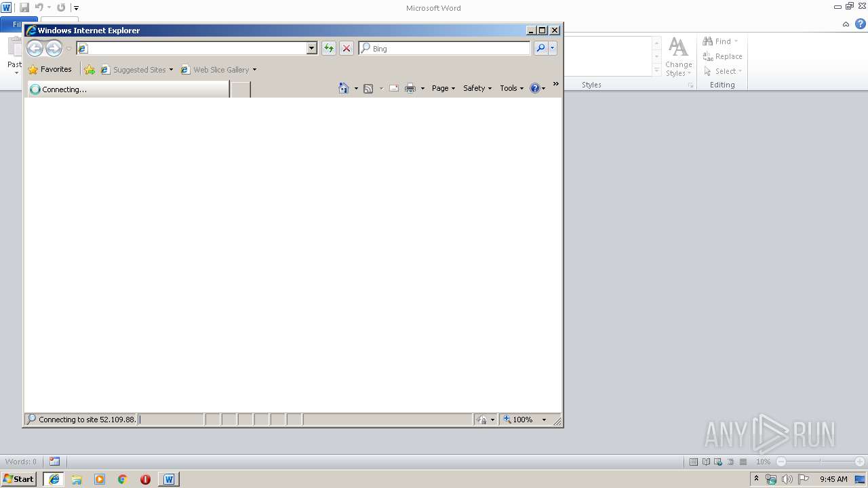Screen dimensions: 868x488
Task: Expand command bar overflow chevron
Action: (x=556, y=84)
